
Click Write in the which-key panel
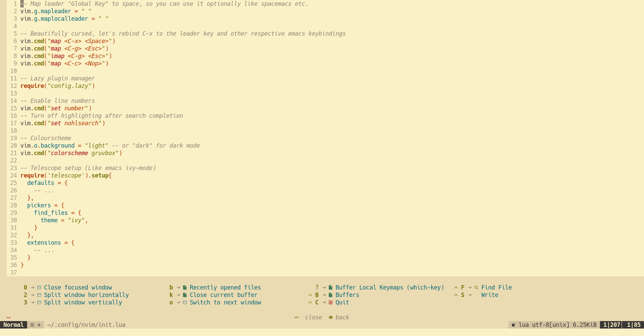tap(489, 295)
